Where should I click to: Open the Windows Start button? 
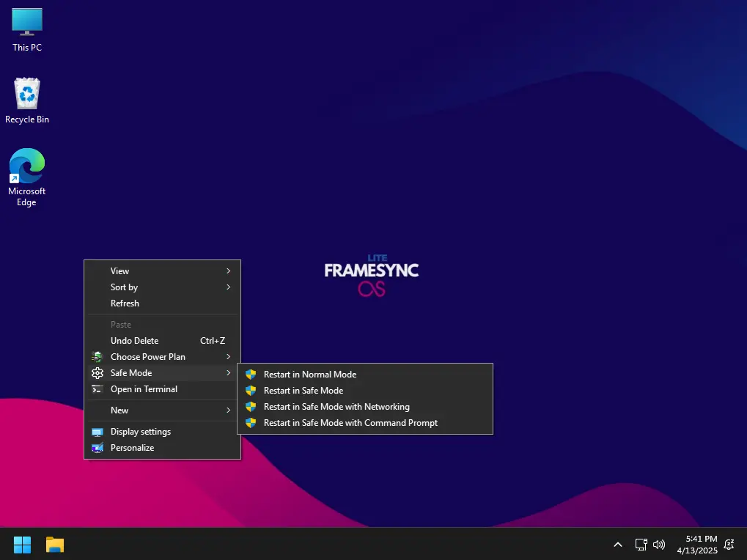pyautogui.click(x=23, y=545)
